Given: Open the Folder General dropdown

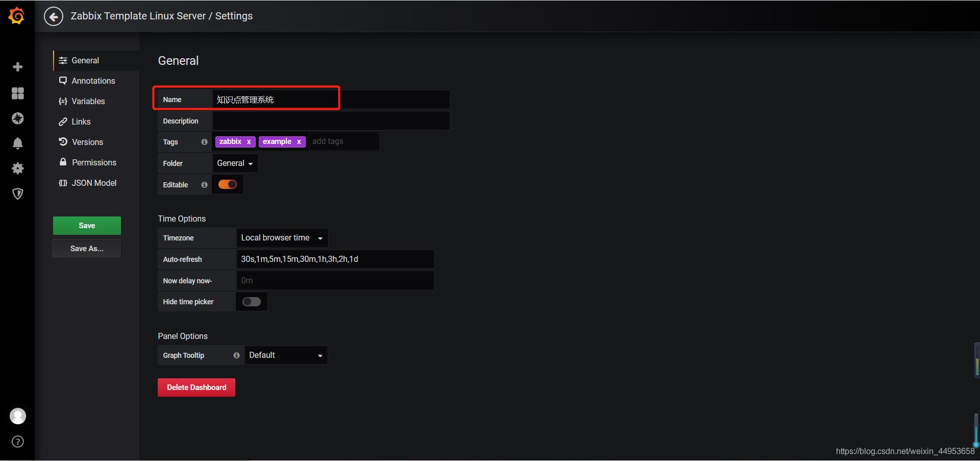Looking at the screenshot, I should [235, 163].
